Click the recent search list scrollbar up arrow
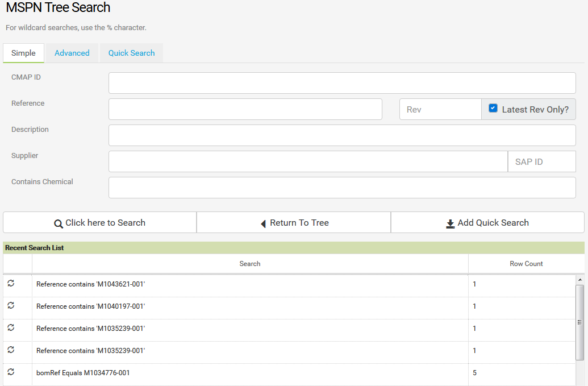The height and width of the screenshot is (386, 588). coord(579,280)
